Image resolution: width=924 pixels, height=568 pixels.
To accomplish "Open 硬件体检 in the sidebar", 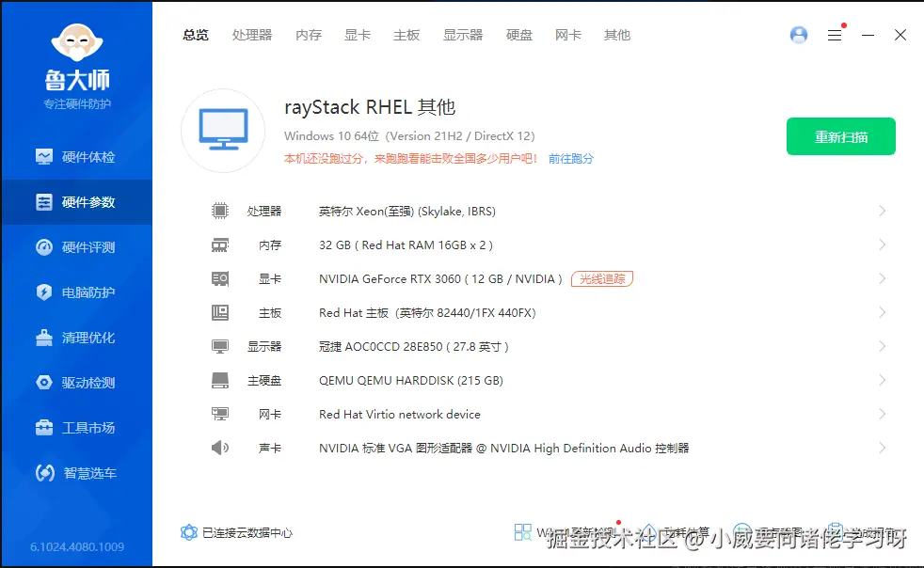I will 76,157.
